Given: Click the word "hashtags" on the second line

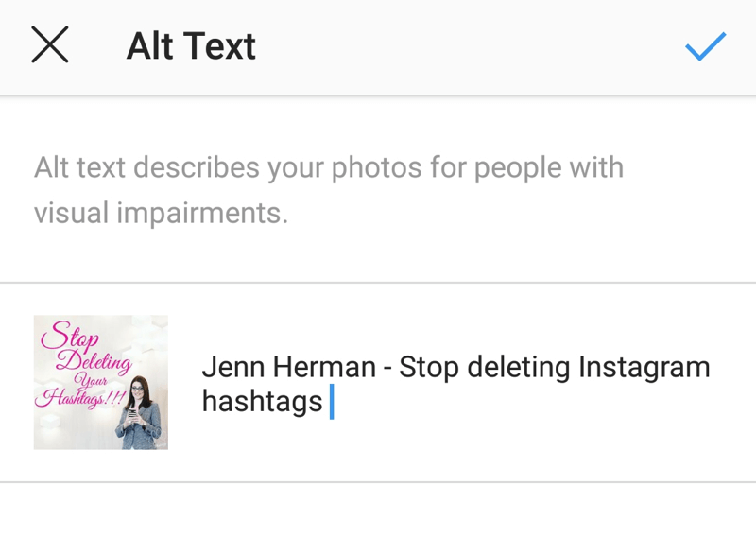Looking at the screenshot, I should pyautogui.click(x=262, y=402).
